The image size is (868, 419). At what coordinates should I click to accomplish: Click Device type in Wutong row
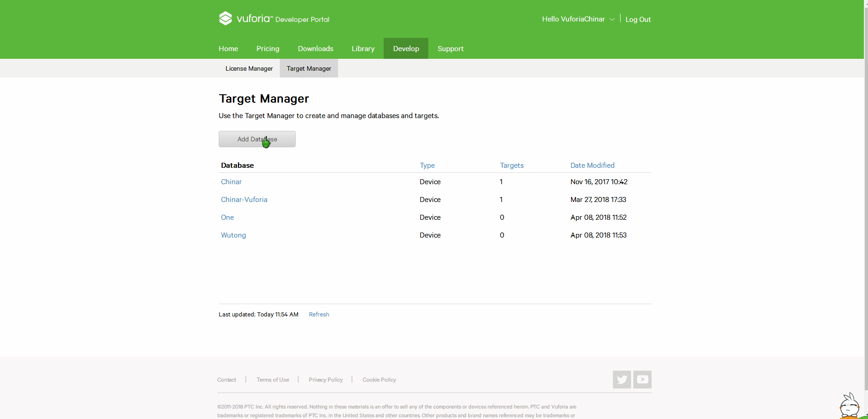430,235
